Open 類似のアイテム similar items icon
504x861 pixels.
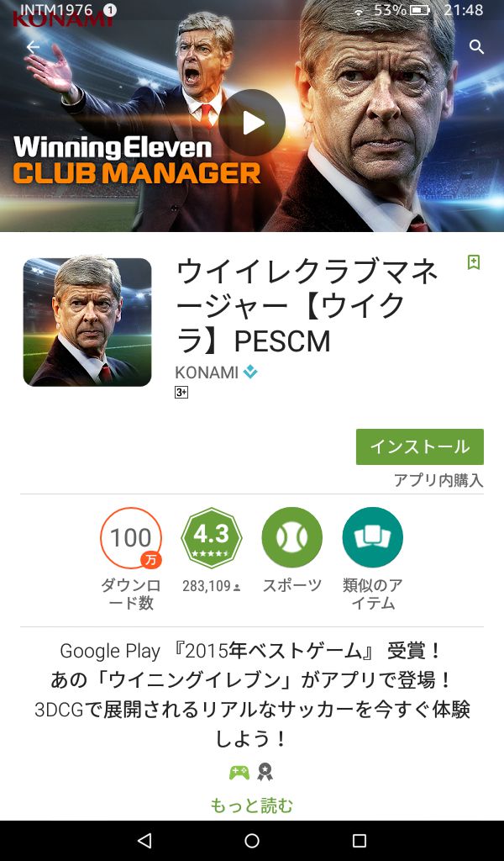click(x=373, y=537)
